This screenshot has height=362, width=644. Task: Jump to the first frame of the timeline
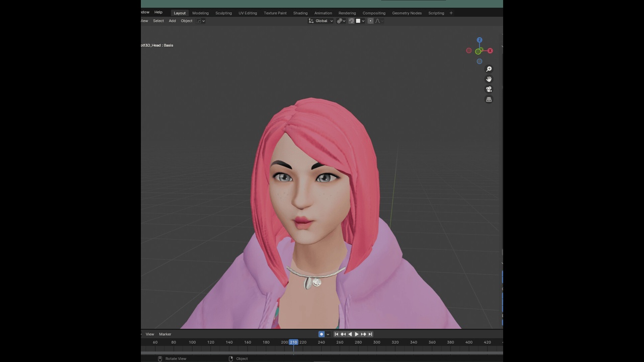point(337,334)
